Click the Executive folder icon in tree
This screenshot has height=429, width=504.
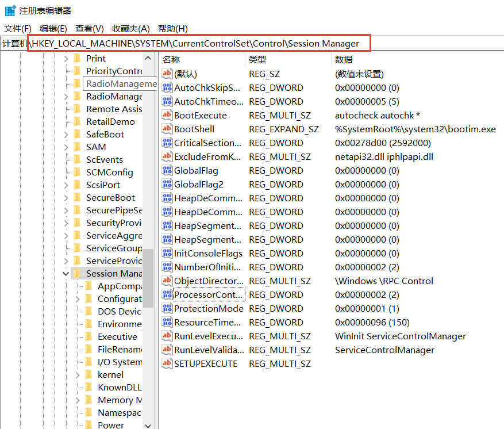(x=89, y=337)
